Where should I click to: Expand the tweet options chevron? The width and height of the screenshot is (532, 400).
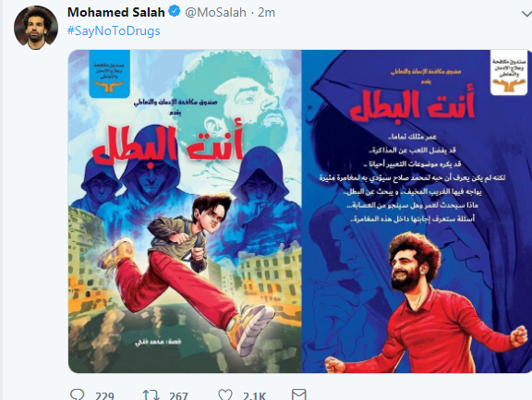point(526,14)
